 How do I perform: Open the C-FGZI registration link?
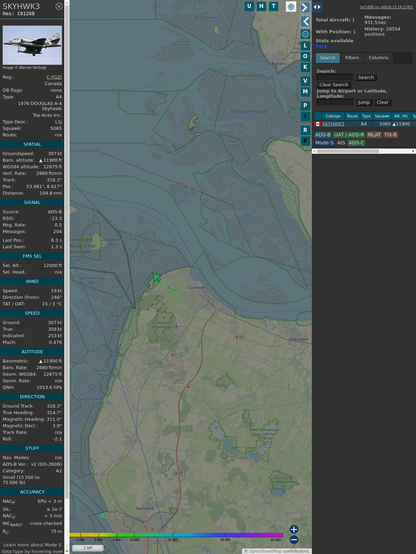(x=54, y=77)
